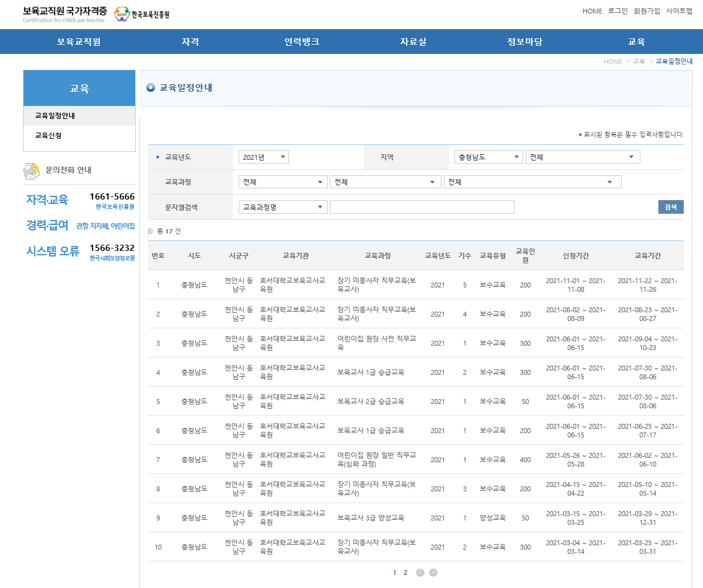This screenshot has width=703, height=588.
Task: Click the 교육기관 column header
Action: [x=296, y=255]
